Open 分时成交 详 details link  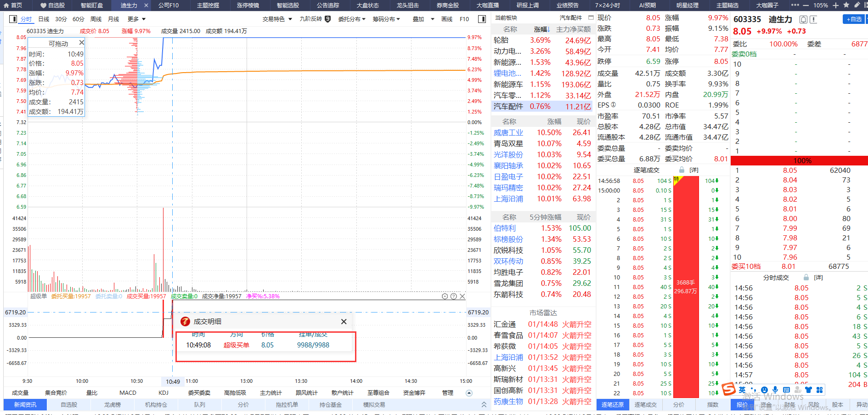click(x=818, y=278)
